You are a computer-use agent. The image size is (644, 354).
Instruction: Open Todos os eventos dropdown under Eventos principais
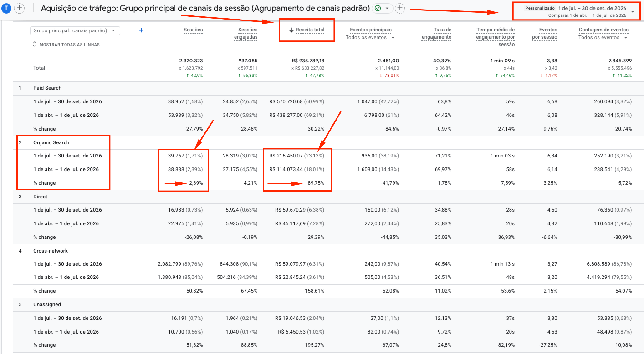[370, 38]
